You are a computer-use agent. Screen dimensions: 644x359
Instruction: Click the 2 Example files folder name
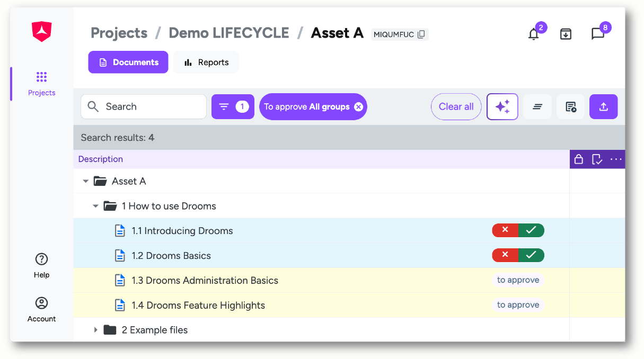tap(155, 330)
